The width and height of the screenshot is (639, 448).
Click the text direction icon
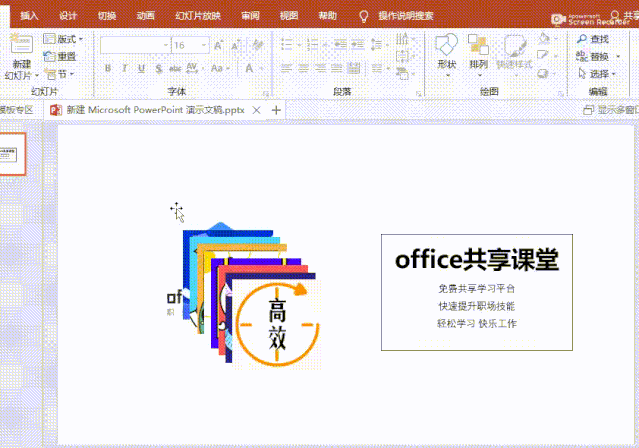(x=402, y=39)
